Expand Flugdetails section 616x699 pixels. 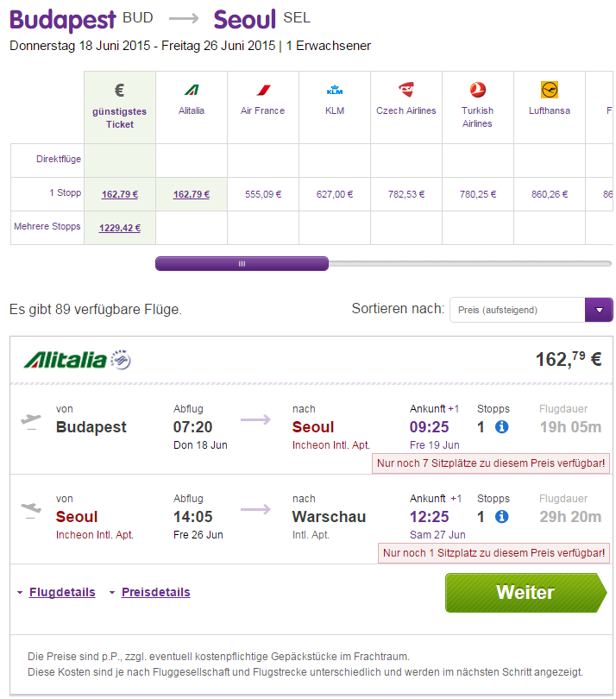click(x=63, y=592)
